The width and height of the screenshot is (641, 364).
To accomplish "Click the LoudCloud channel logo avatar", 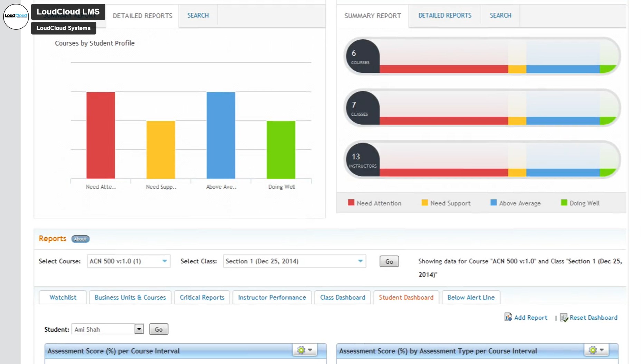I will point(16,16).
